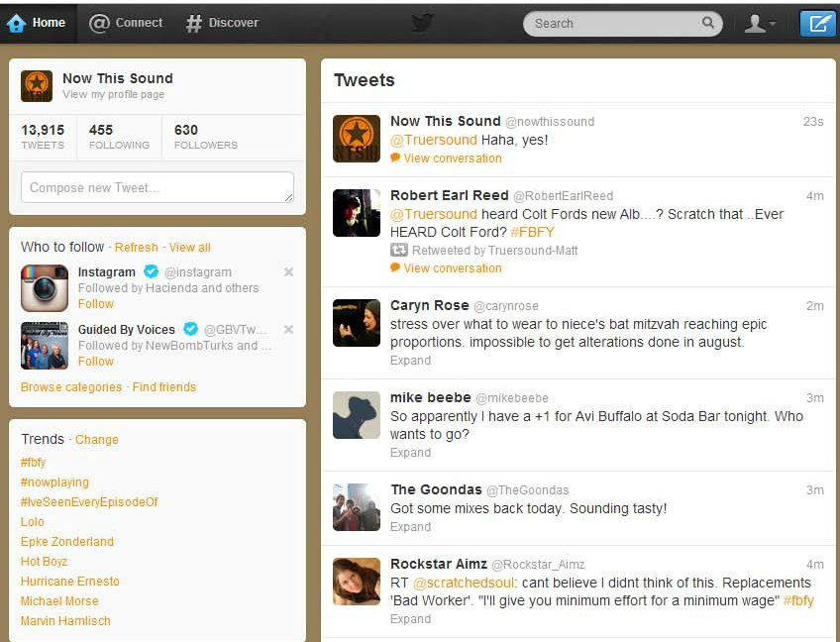Open Robert Earl Reed profile name

click(450, 195)
